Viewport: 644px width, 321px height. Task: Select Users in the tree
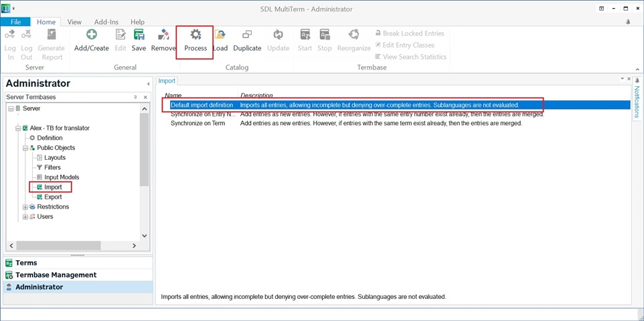pyautogui.click(x=45, y=217)
